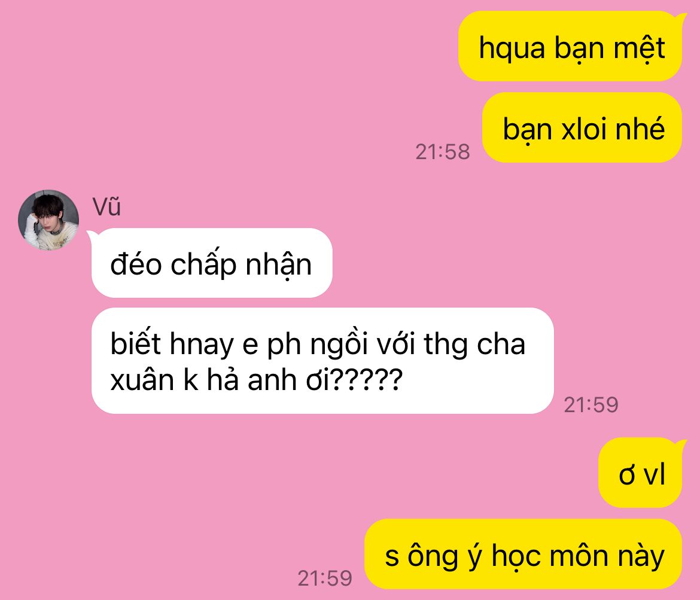Select the long message starting 'biết hnay'

point(322,361)
